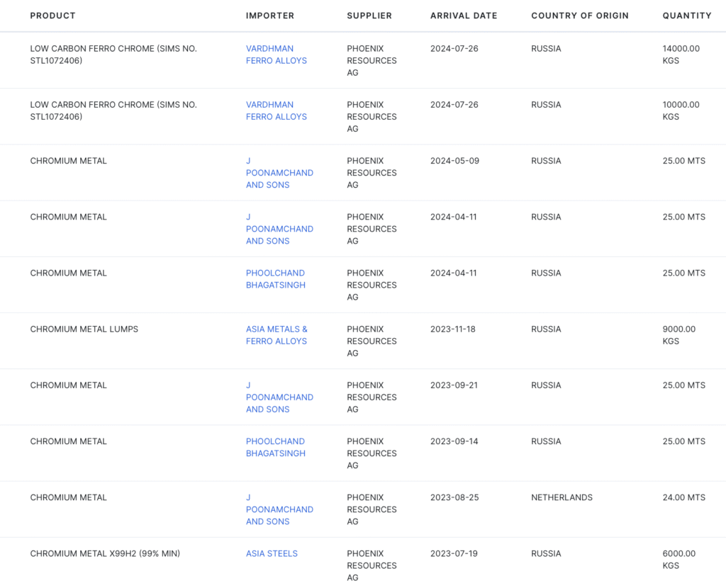Open Phoolchand Bhagatsingh link dated 2024-04-11
This screenshot has height=588, width=726.
click(275, 279)
